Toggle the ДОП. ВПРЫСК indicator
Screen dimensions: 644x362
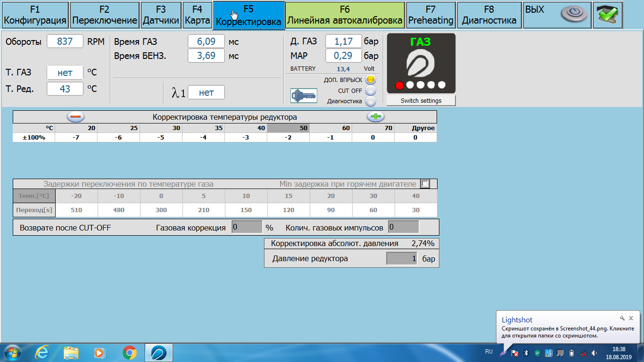[371, 80]
